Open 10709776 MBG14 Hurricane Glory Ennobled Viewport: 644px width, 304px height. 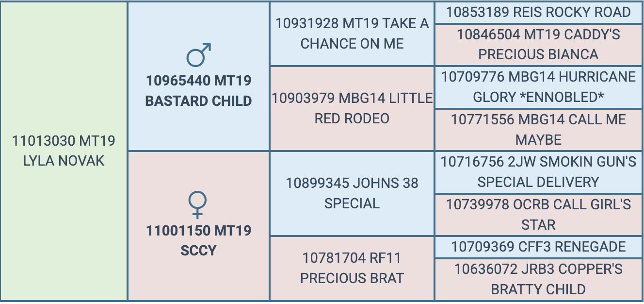click(x=538, y=87)
